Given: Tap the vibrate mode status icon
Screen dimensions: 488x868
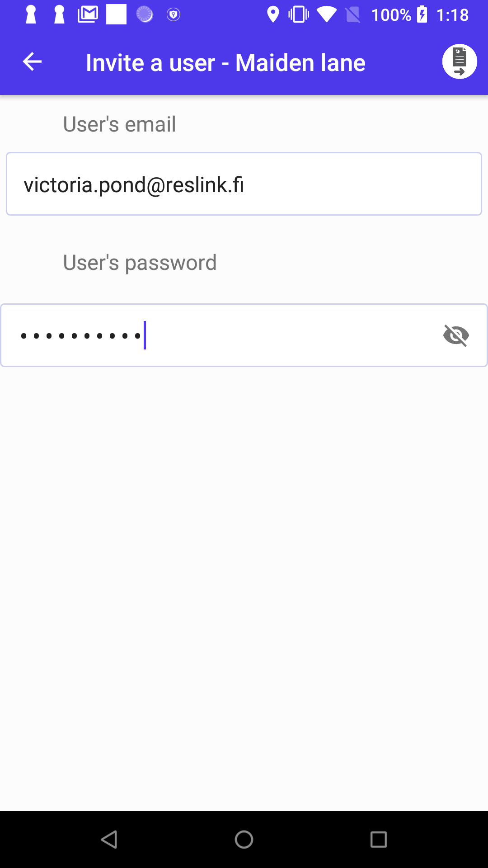Looking at the screenshot, I should [299, 14].
